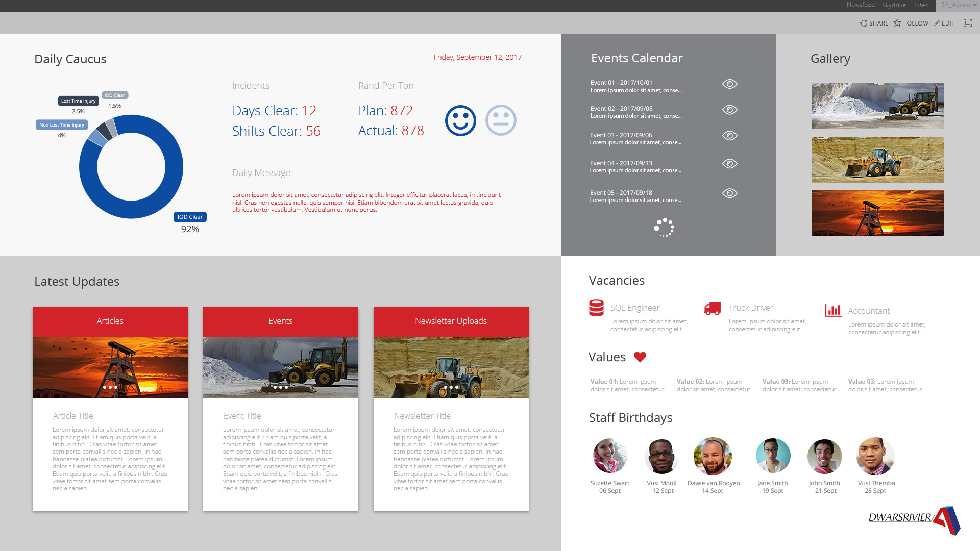Image resolution: width=980 pixels, height=551 pixels.
Task: Open Newsfeed in the top bar
Action: 861,5
